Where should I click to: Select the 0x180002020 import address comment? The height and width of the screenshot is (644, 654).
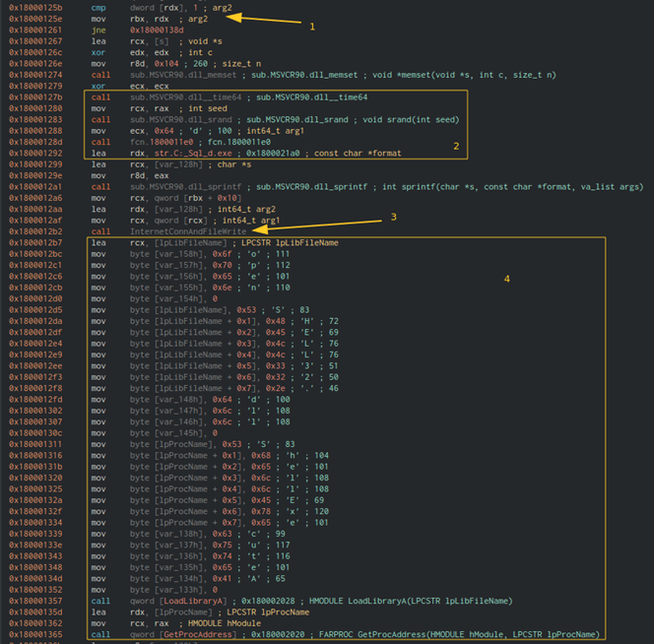(278, 635)
